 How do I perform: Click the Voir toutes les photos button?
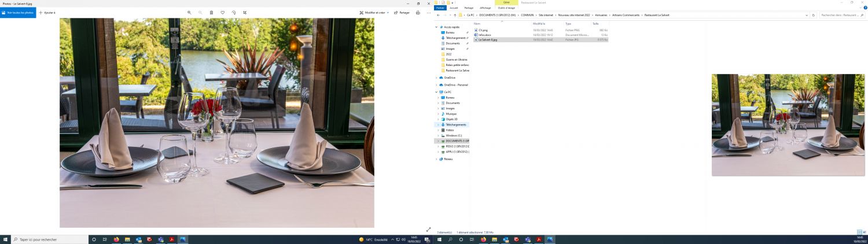coord(18,12)
